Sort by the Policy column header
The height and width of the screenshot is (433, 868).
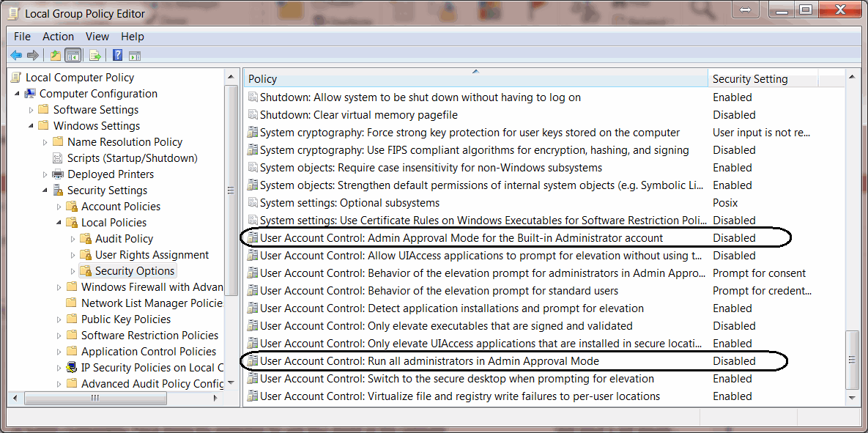tap(475, 78)
